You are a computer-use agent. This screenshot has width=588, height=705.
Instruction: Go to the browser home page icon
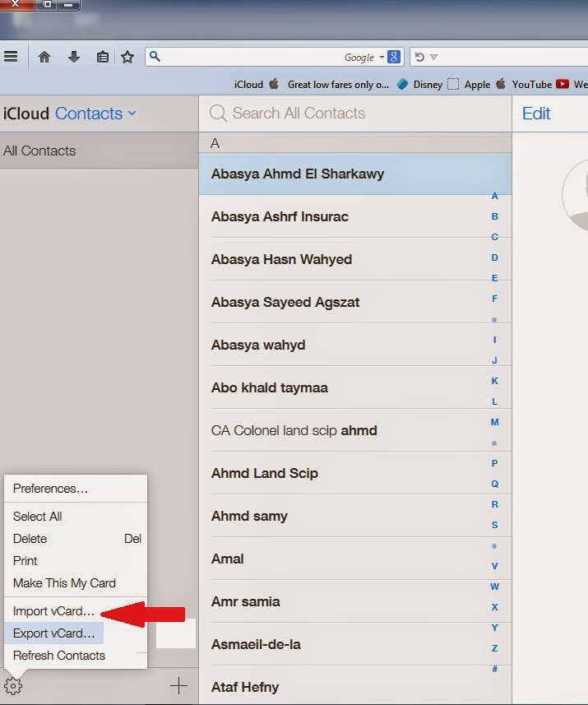[44, 57]
